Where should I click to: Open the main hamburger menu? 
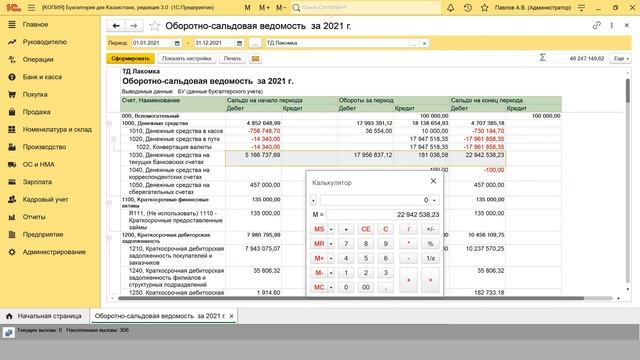pos(31,7)
